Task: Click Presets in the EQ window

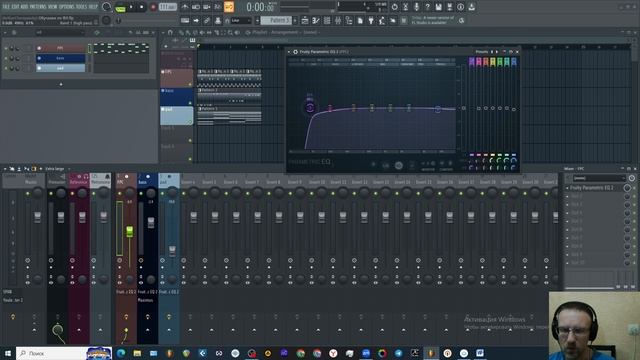Action: click(x=482, y=52)
